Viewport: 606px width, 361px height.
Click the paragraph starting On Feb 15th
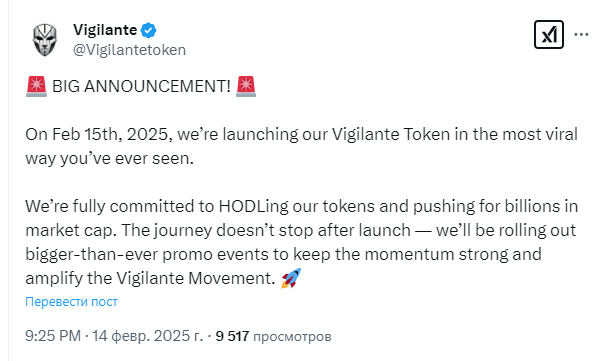[x=301, y=146]
